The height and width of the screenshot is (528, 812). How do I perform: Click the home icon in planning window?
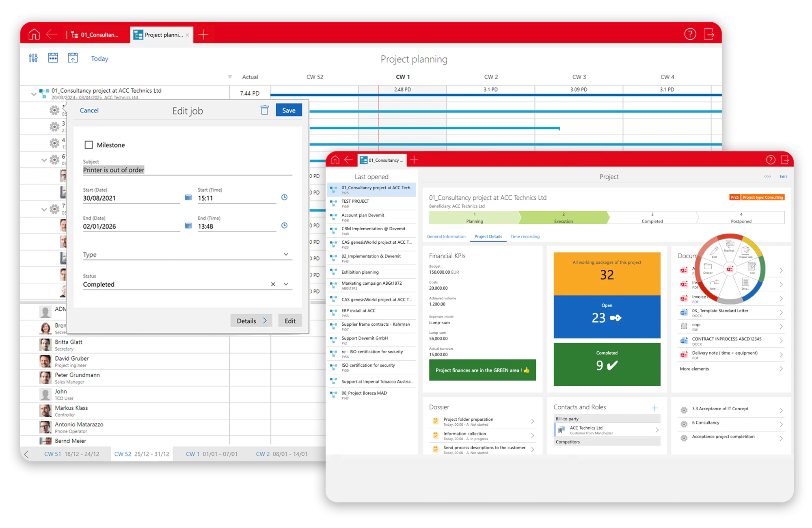click(x=34, y=35)
